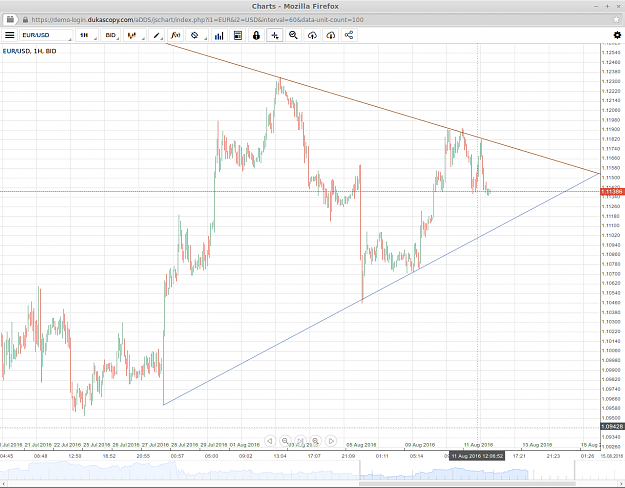This screenshot has width=625, height=488.
Task: Click the '11 Aug 2016 12:06:52' time tooltip
Action: coord(477,456)
